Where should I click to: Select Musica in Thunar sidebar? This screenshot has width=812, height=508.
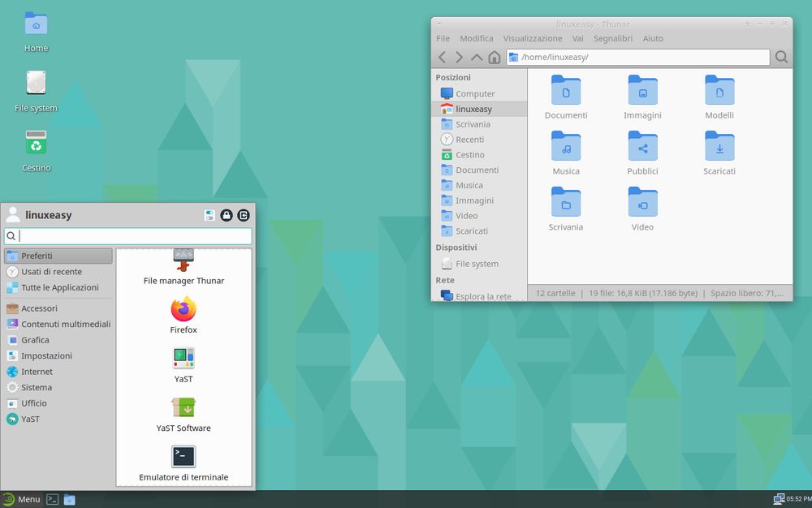[479, 185]
